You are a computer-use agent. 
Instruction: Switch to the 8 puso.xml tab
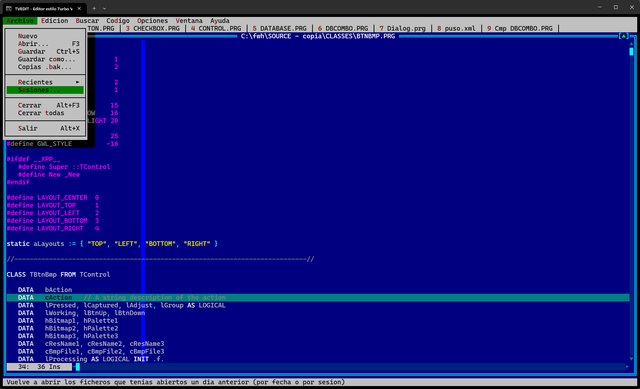456,29
